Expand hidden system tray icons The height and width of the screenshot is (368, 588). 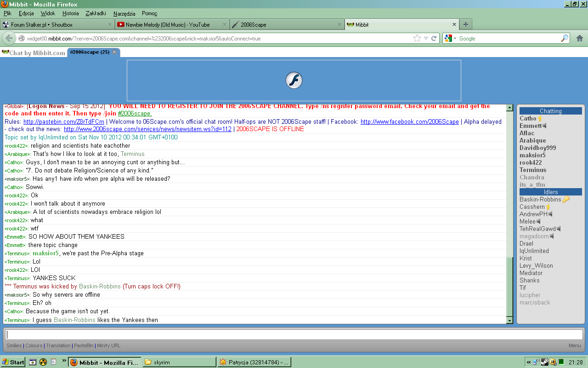(529, 362)
